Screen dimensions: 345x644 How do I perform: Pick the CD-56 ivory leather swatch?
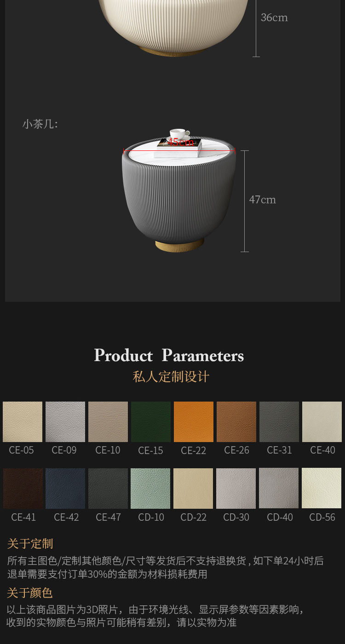pos(322,489)
